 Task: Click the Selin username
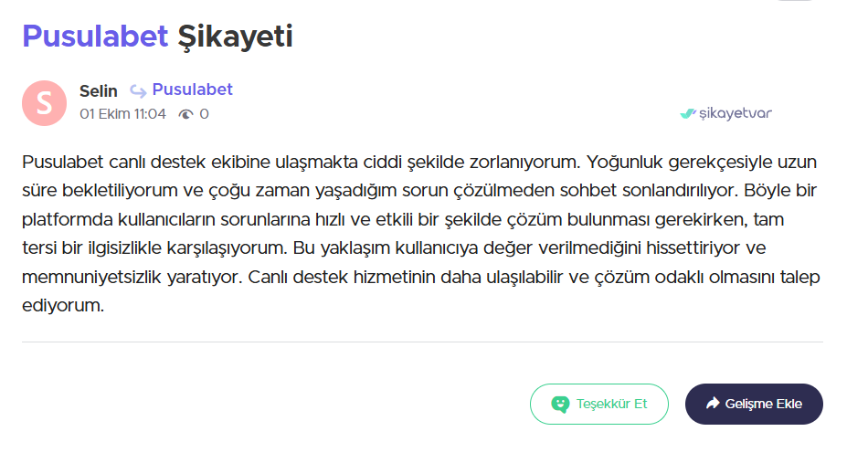coord(98,90)
